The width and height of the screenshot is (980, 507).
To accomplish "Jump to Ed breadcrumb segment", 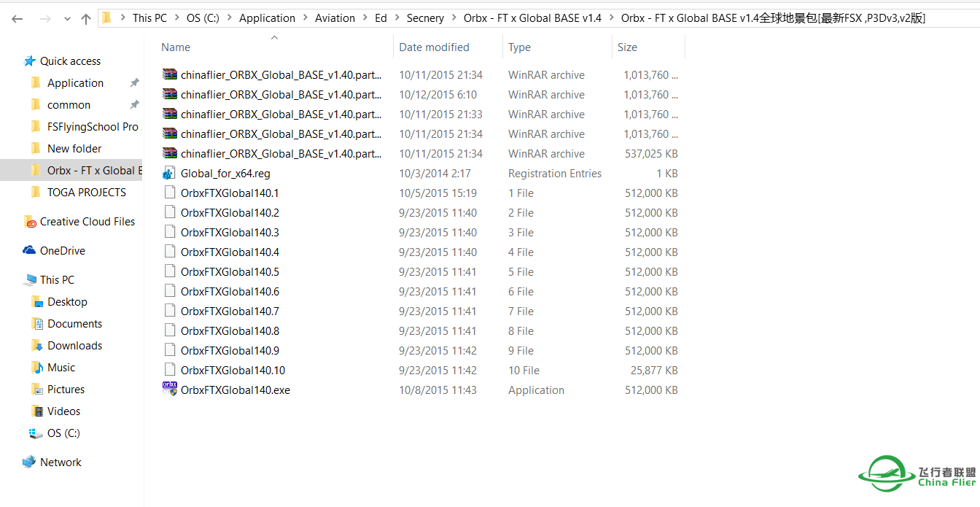I will point(381,18).
